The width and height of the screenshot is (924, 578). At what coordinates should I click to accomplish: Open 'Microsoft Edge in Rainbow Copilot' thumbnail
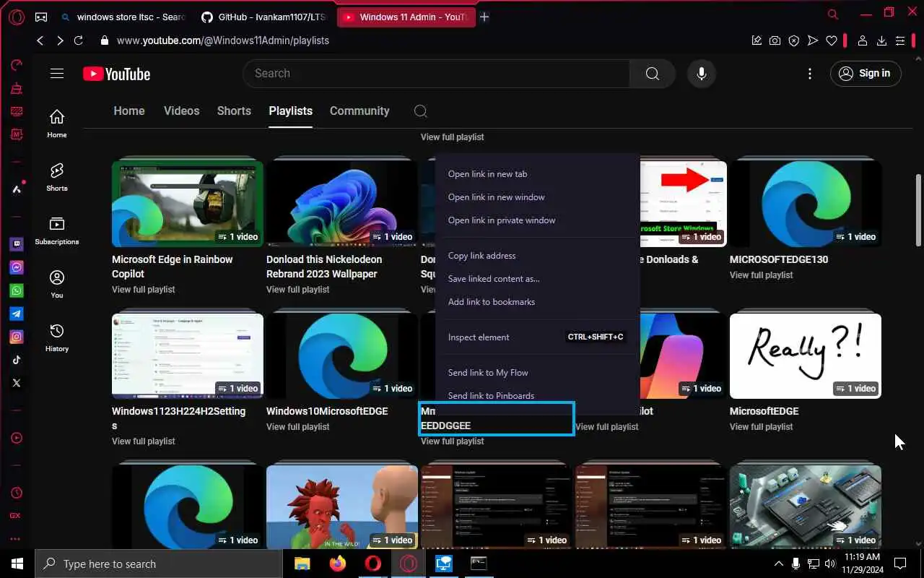pos(188,204)
